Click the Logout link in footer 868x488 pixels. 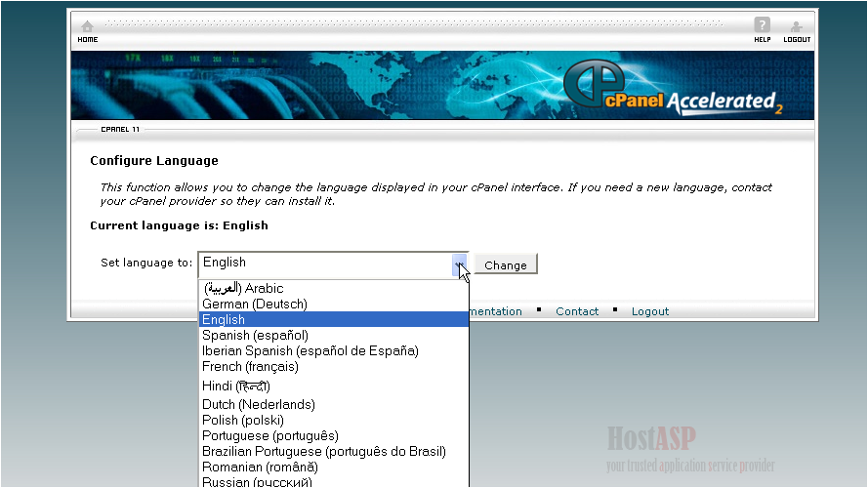(x=650, y=311)
